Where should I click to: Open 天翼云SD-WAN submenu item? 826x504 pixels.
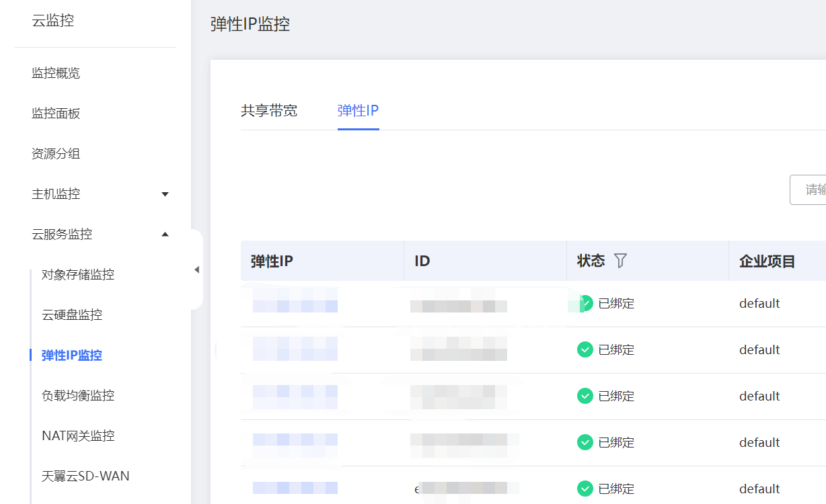click(85, 476)
